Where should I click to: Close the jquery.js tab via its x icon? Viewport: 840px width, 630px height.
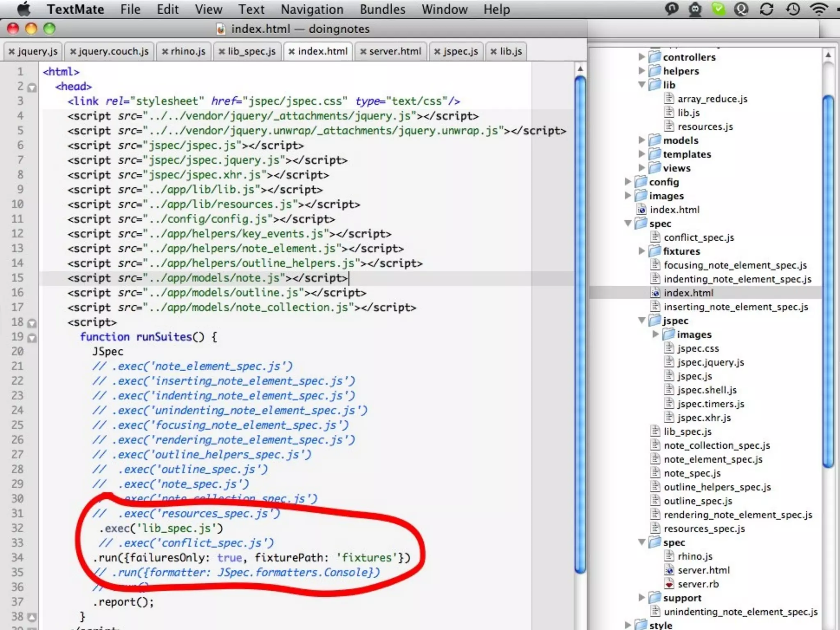point(11,52)
